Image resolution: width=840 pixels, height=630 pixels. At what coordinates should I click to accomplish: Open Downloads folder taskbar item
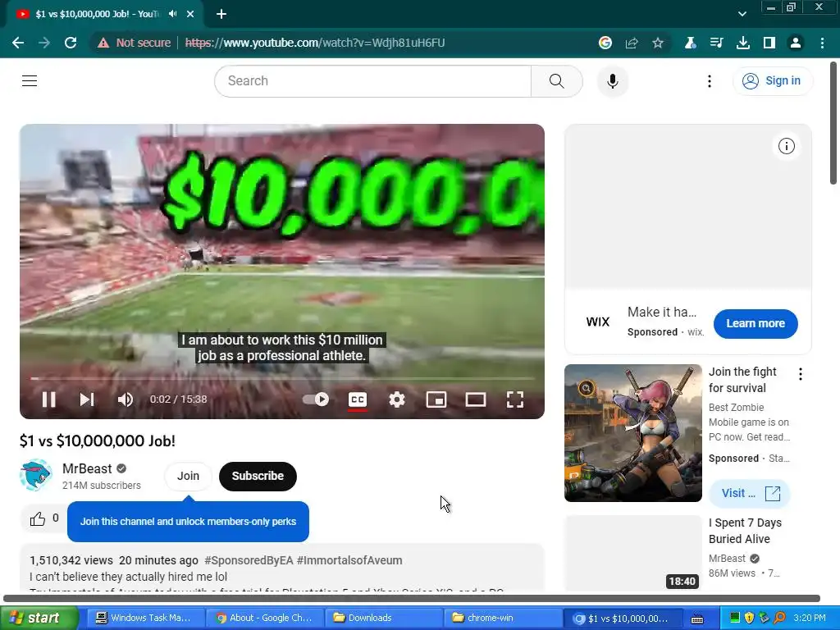coord(384,618)
